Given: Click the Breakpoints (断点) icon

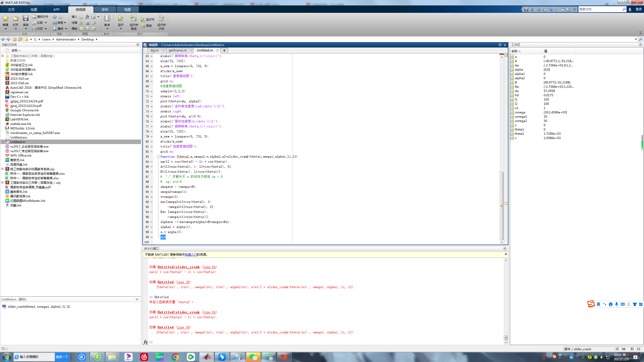Looking at the screenshot, I should pos(107,18).
